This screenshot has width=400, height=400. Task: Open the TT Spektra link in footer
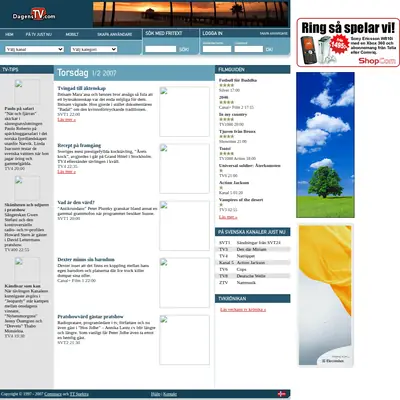[79, 394]
